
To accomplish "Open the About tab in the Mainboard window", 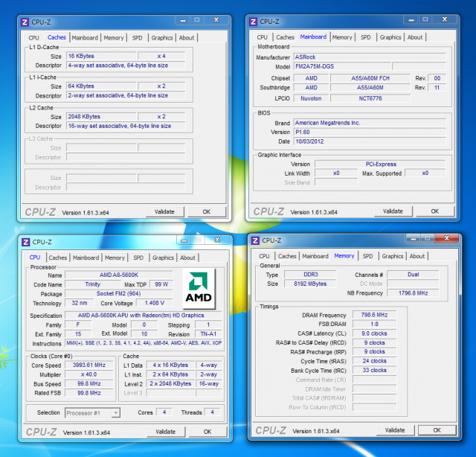I will (415, 37).
